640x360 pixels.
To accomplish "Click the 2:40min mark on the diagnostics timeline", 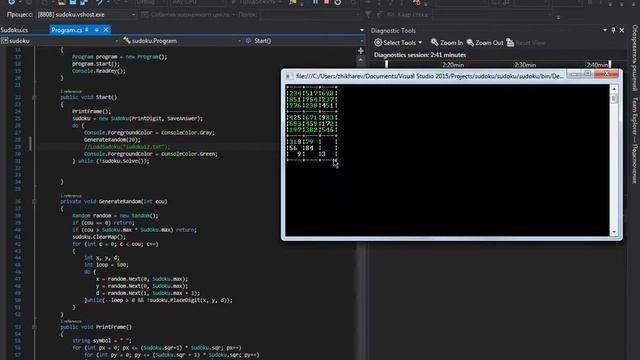I will (x=597, y=65).
